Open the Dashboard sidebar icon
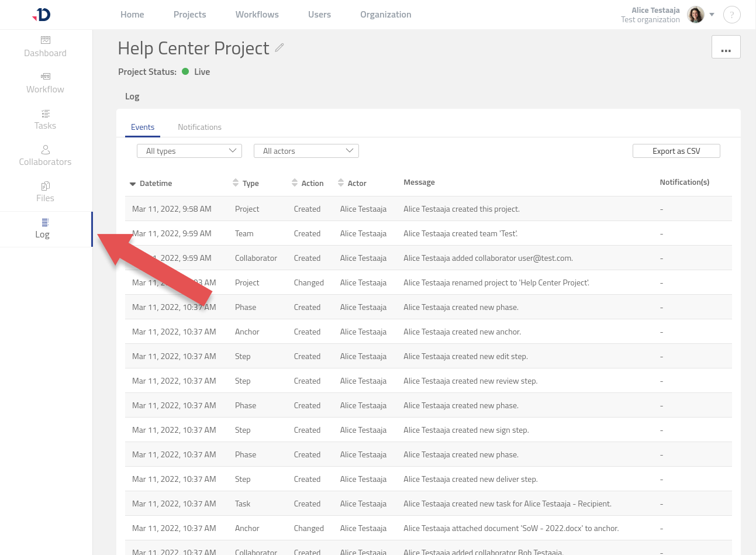Image resolution: width=756 pixels, height=555 pixels. 46,40
